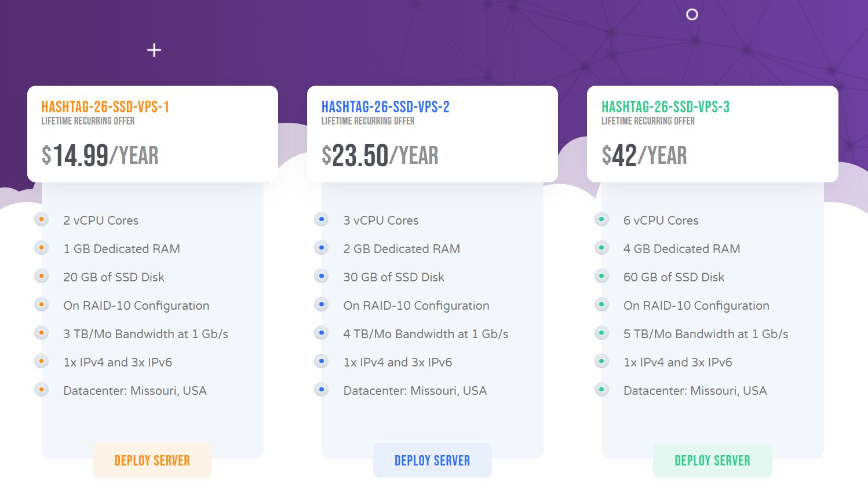This screenshot has height=495, width=868.
Task: Click the green Deploy Server button
Action: pyautogui.click(x=712, y=460)
